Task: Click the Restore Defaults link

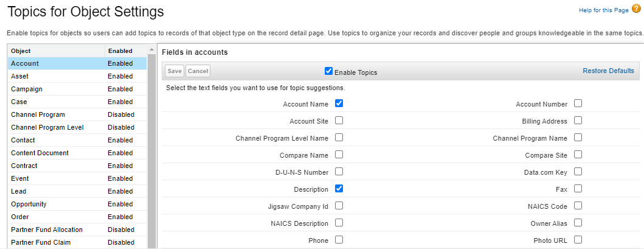Action: tap(608, 71)
